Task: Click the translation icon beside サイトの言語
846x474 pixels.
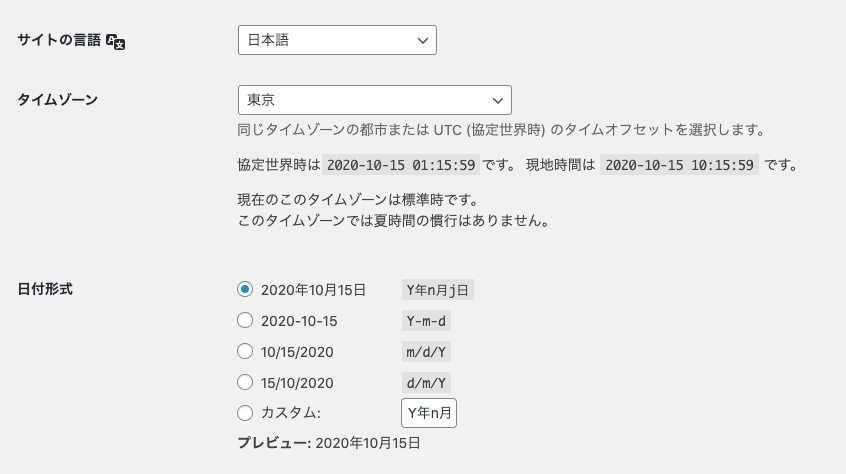Action: (115, 42)
